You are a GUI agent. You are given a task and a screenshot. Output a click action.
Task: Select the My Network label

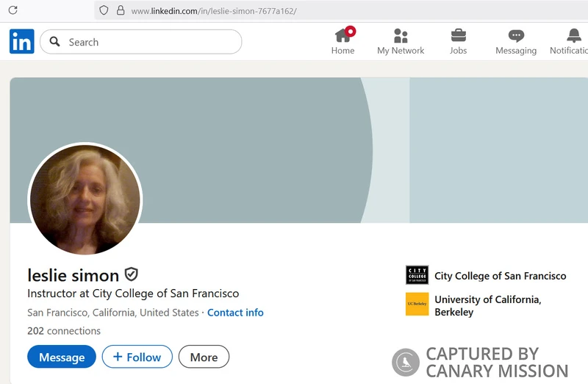pyautogui.click(x=401, y=50)
